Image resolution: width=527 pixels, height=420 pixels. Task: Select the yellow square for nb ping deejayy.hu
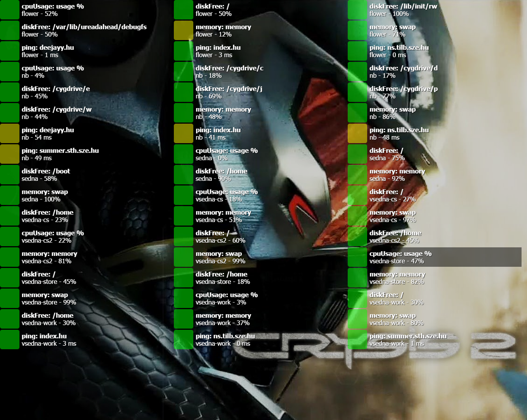(x=10, y=133)
